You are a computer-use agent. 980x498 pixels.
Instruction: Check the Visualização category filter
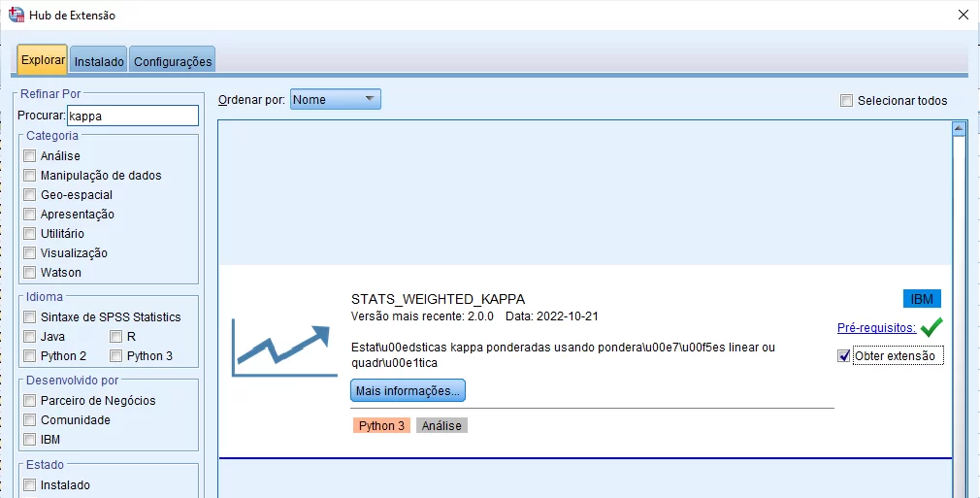click(29, 252)
